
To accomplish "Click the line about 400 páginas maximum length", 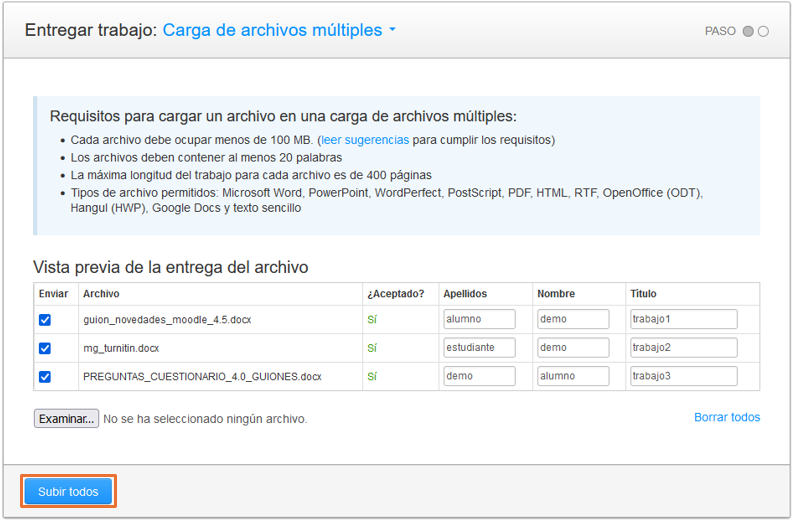I will pyautogui.click(x=251, y=176).
